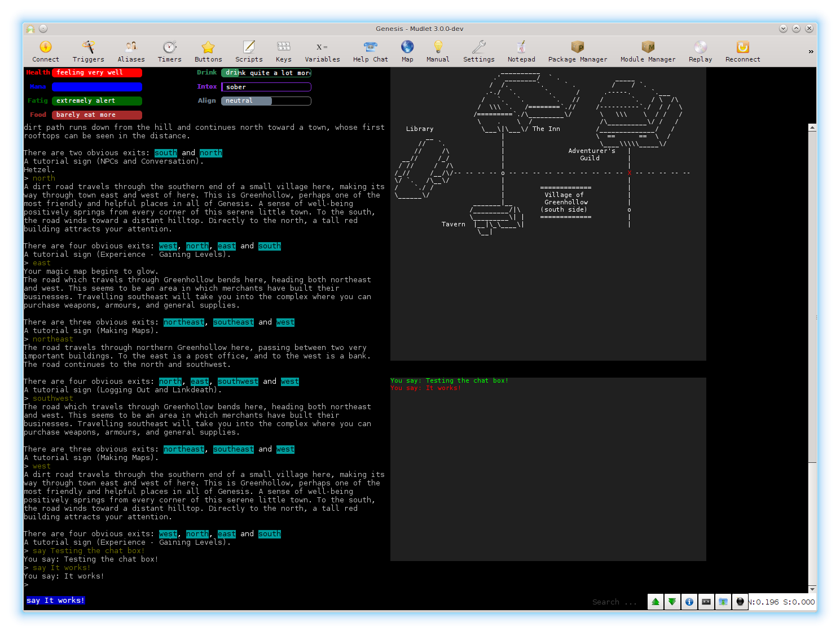Open the Map window

coord(407,51)
